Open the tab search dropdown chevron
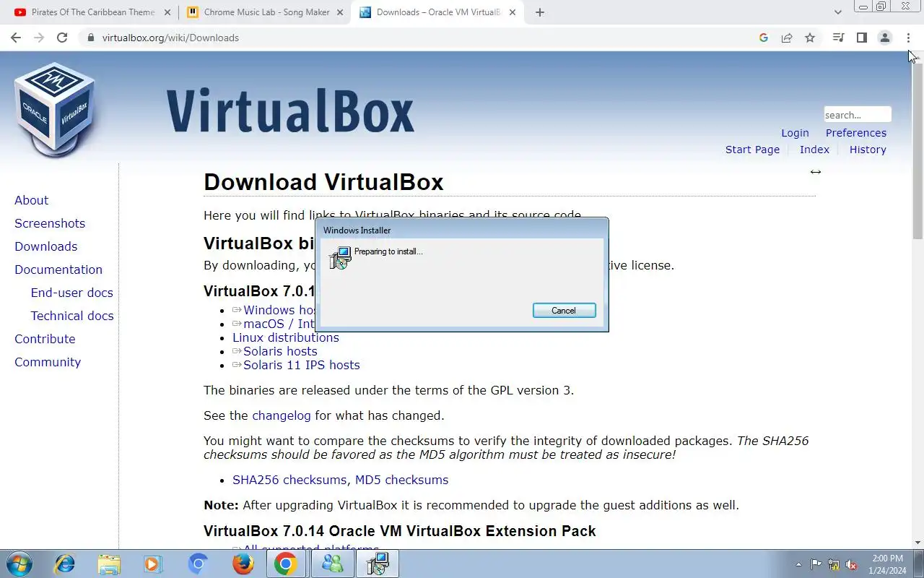924x578 pixels. (837, 12)
